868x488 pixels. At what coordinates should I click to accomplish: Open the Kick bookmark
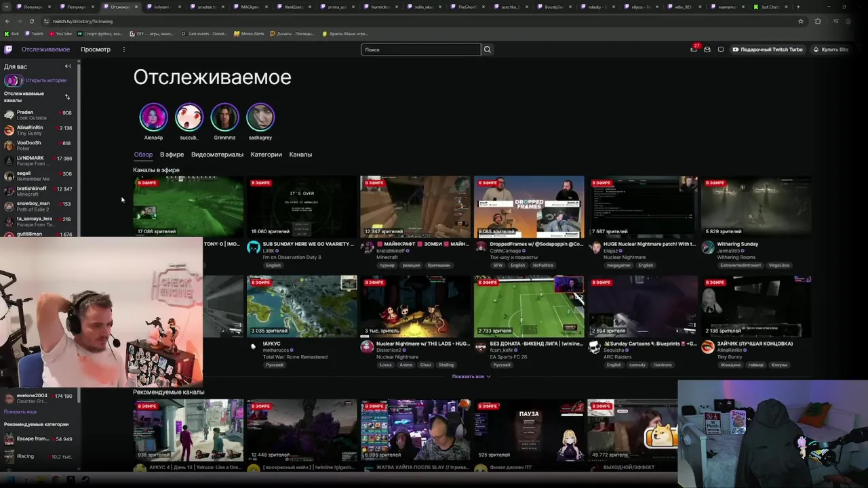[12, 33]
